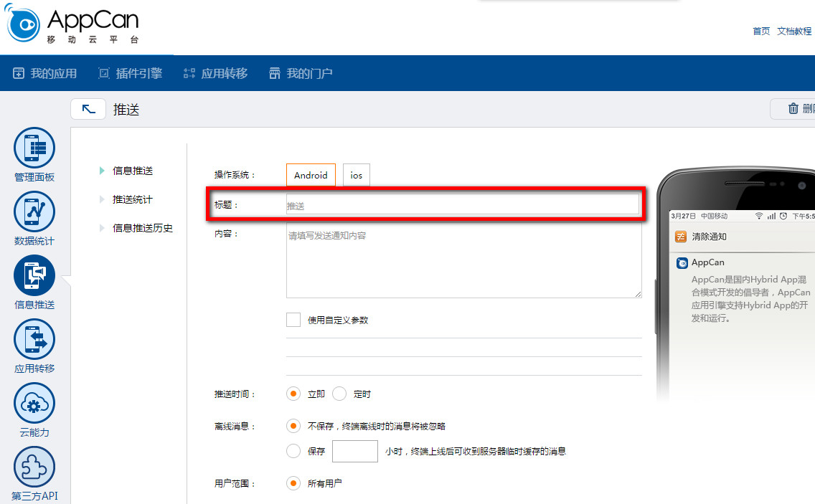The height and width of the screenshot is (504, 815).
Task: Click the 标题 input field
Action: [x=463, y=204]
